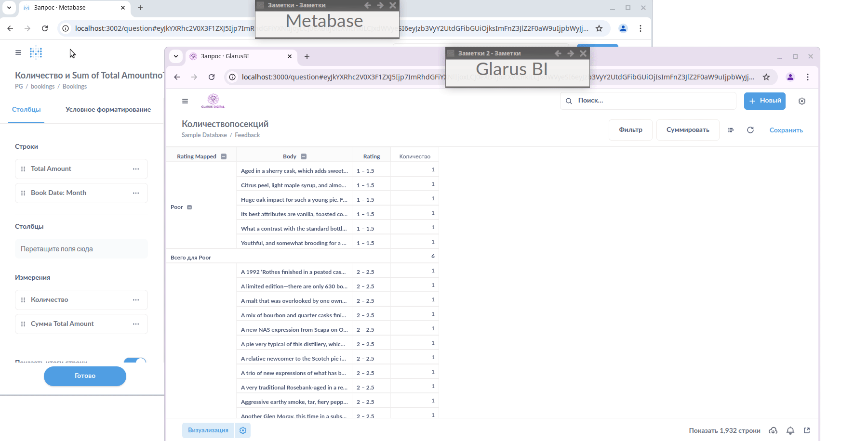Open visualization settings gear at bottom

[243, 430]
